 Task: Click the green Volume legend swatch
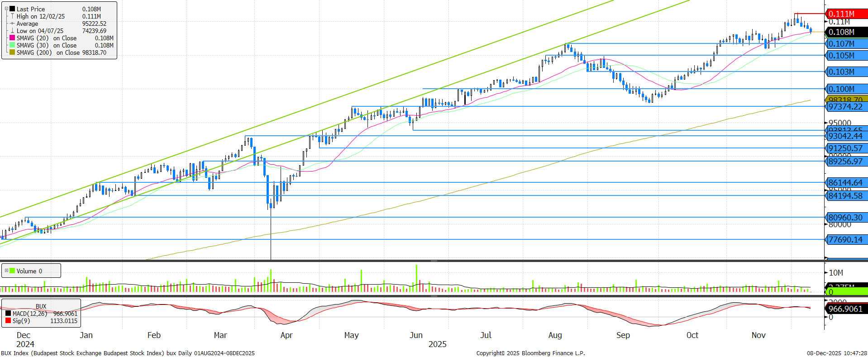point(12,271)
